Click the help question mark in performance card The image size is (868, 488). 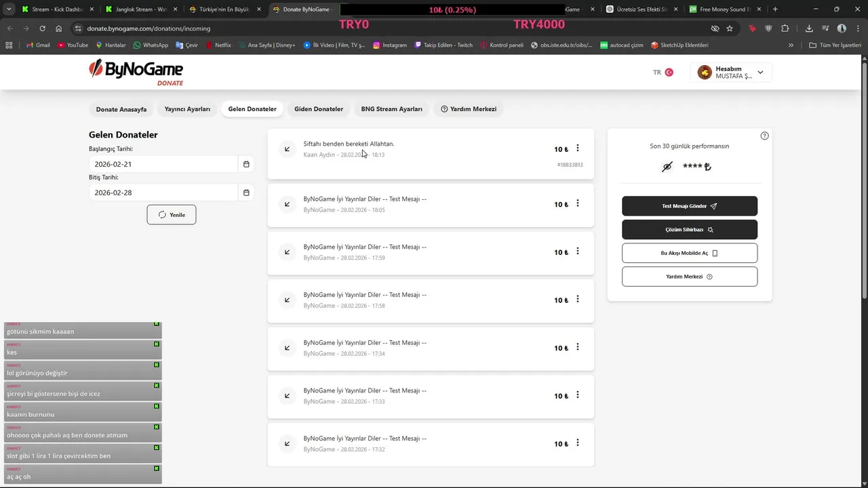[x=765, y=136]
